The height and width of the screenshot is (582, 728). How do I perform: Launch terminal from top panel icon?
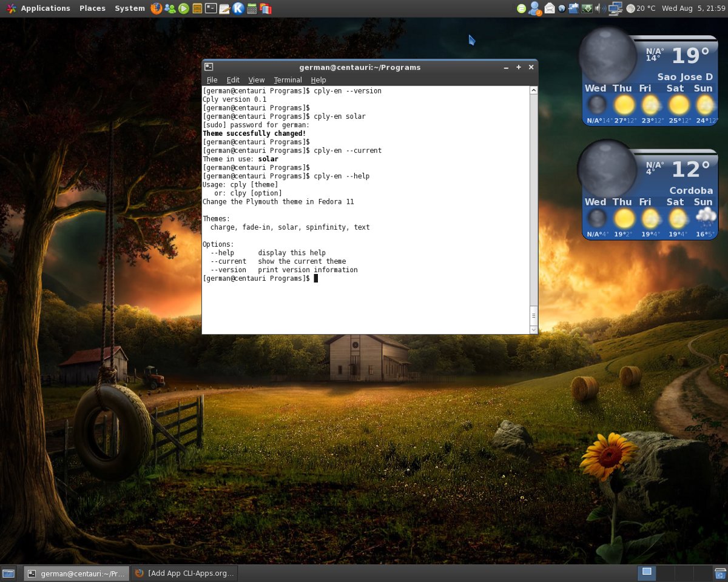(x=211, y=8)
